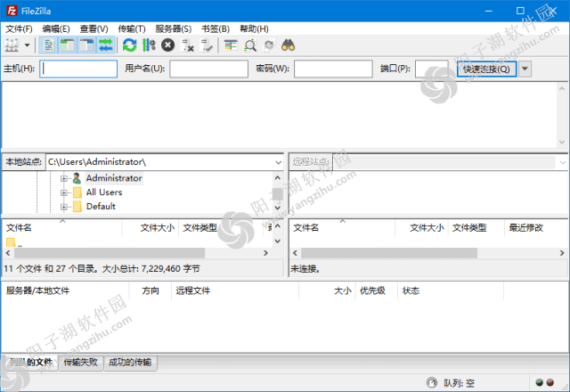
Task: Click the queue status icon in status bar
Action: [x=431, y=383]
